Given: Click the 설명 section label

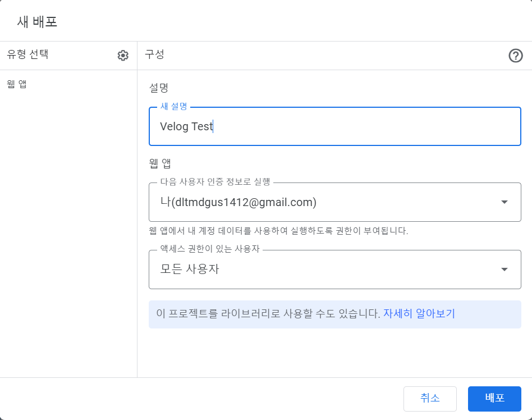Looking at the screenshot, I should [159, 88].
